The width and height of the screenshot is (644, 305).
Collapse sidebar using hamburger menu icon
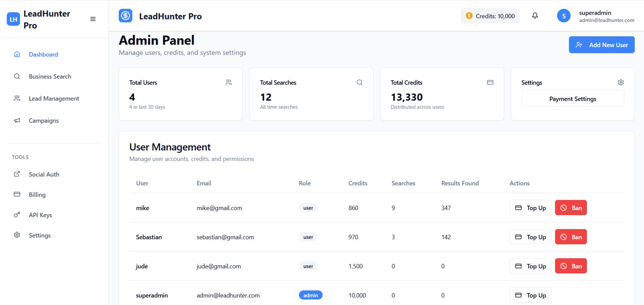[93, 19]
